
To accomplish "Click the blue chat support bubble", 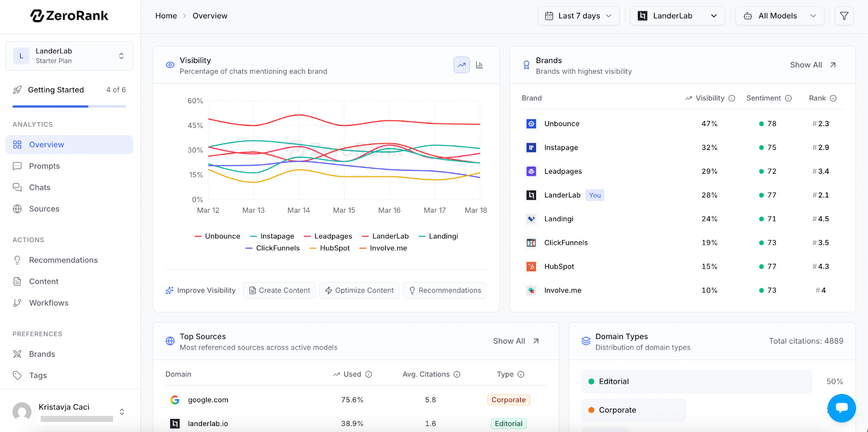I will click(x=842, y=408).
